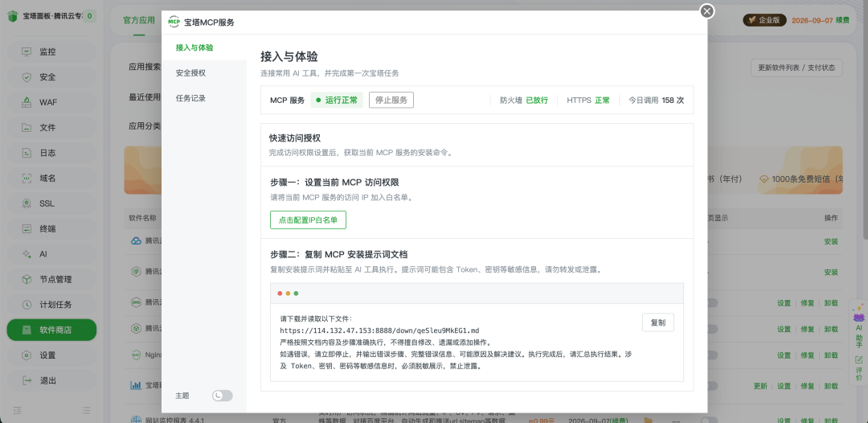The height and width of the screenshot is (423, 868).
Task: Click the 快速访问授权 heading
Action: tap(295, 138)
